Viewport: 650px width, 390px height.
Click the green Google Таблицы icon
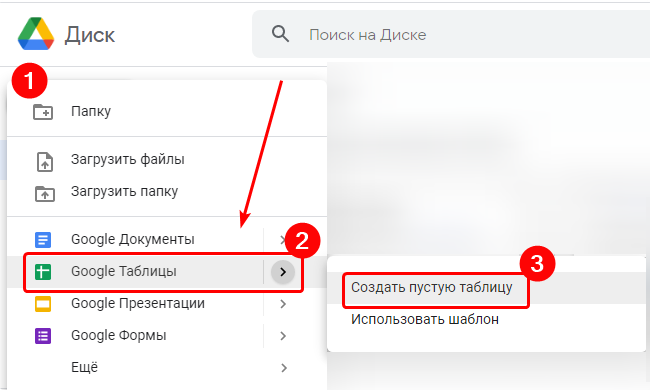[43, 272]
